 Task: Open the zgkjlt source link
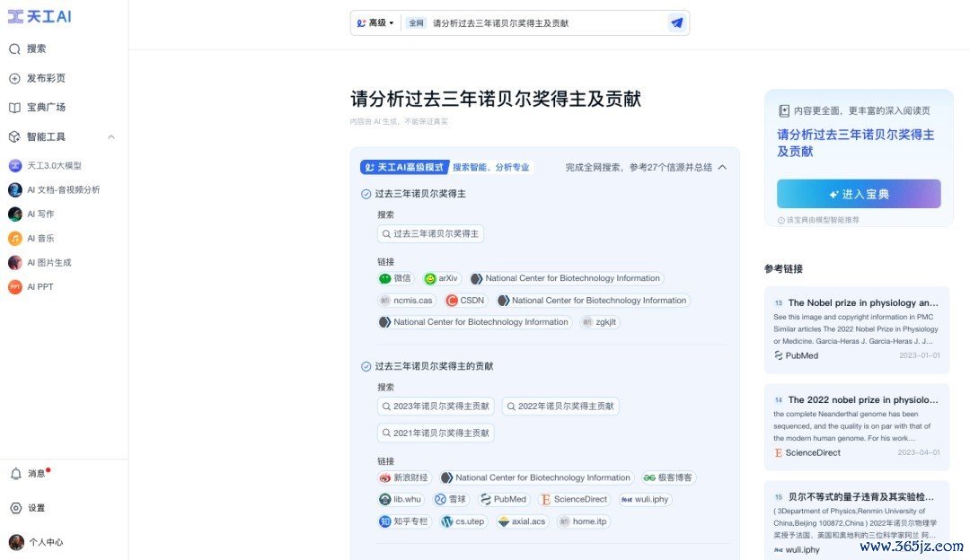[599, 322]
